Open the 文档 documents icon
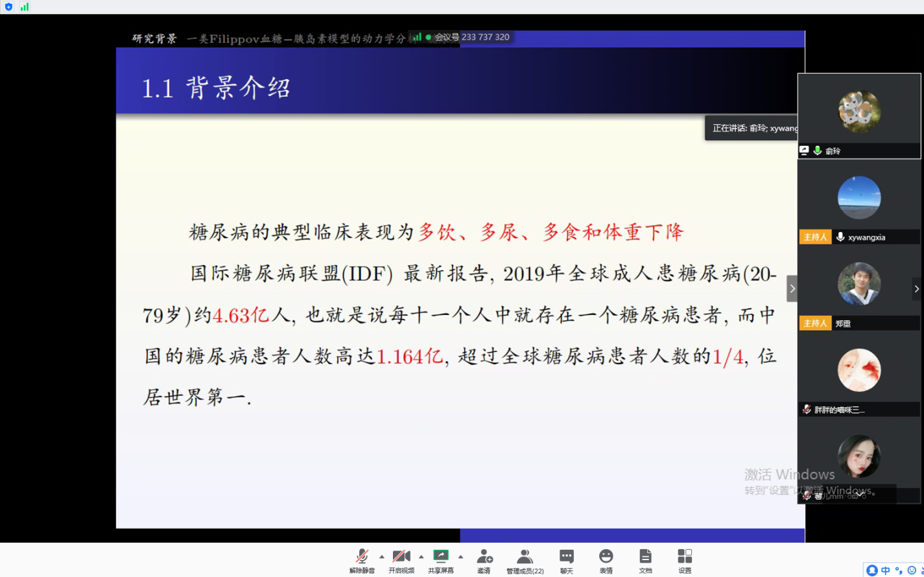This screenshot has height=577, width=924. tap(645, 557)
